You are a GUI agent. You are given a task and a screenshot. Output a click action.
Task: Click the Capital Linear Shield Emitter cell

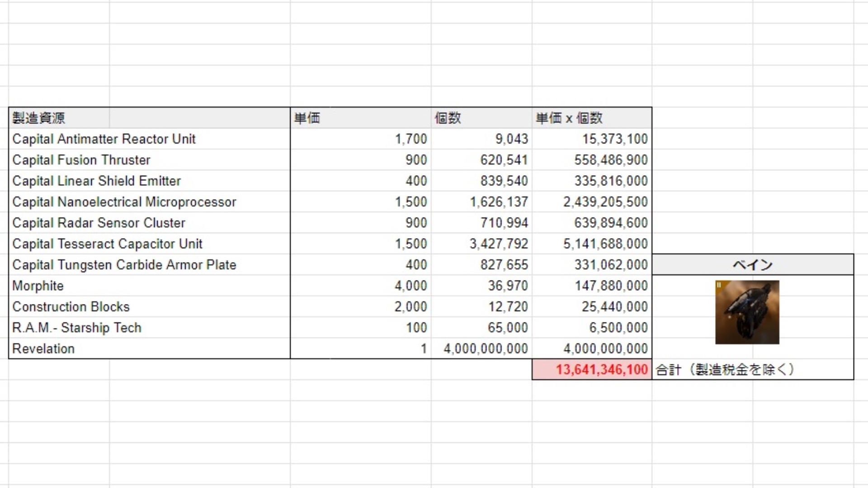(x=149, y=181)
